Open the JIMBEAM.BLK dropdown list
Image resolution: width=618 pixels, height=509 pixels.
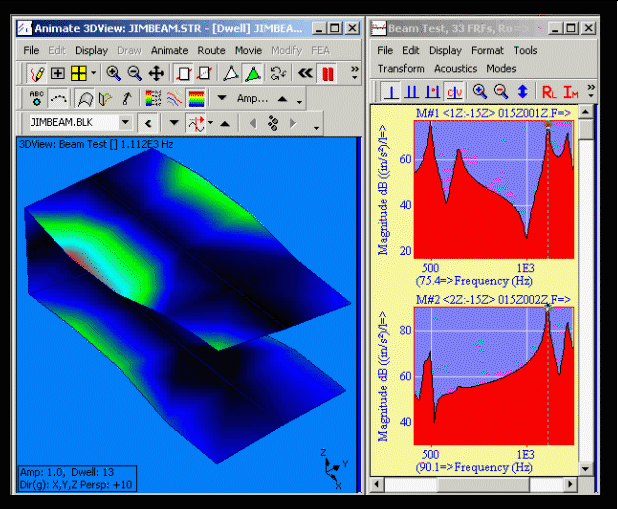[125, 123]
